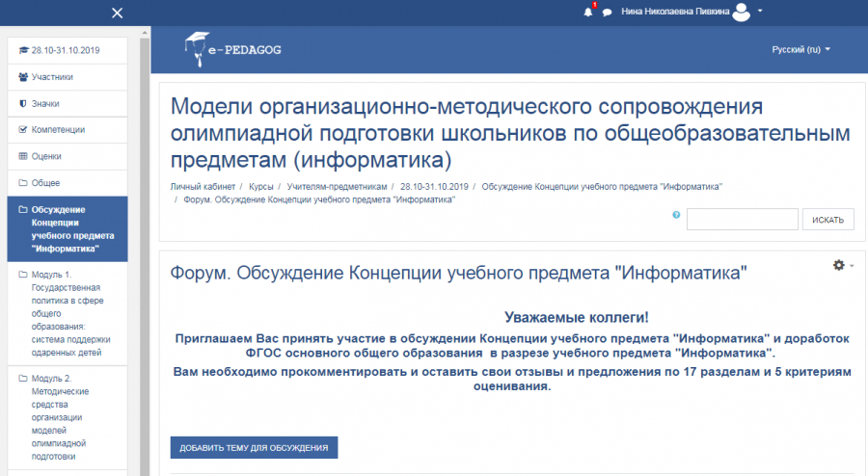Open the 28.10-31.10.2019 course sidebar item
868x476 pixels.
(68, 50)
